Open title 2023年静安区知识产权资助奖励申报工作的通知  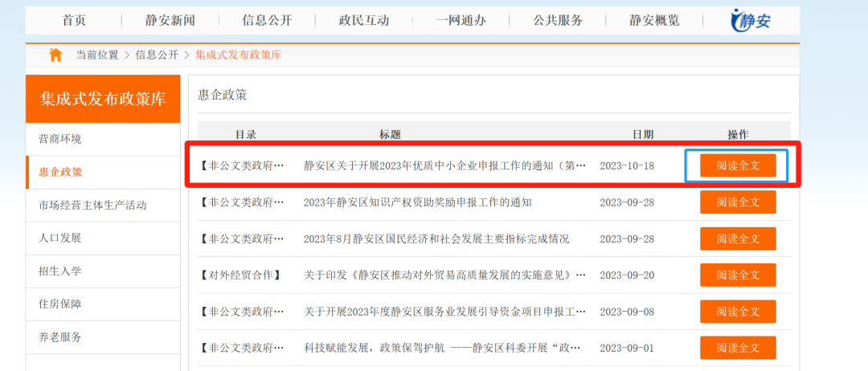[x=417, y=202]
